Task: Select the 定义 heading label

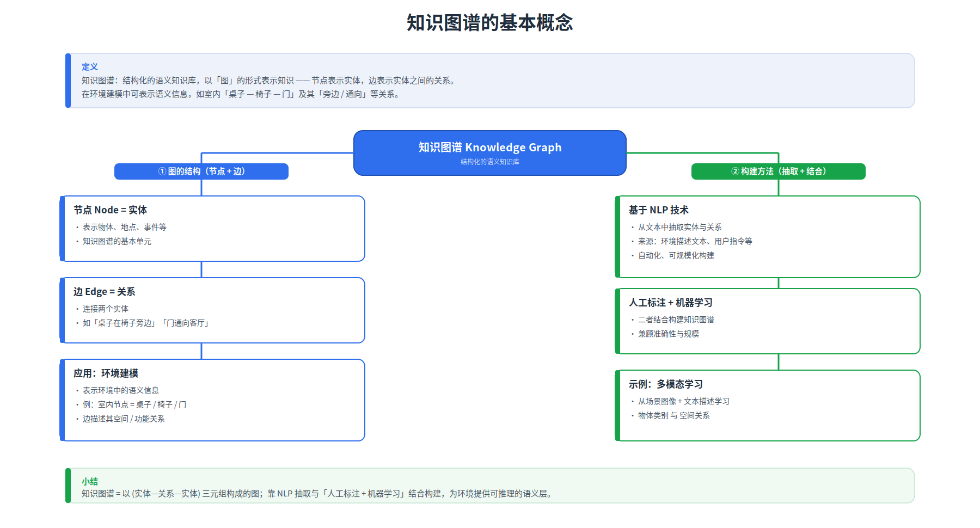Action: [90, 67]
